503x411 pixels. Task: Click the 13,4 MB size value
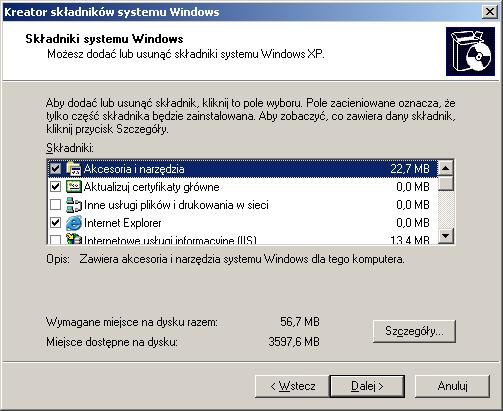tap(410, 240)
